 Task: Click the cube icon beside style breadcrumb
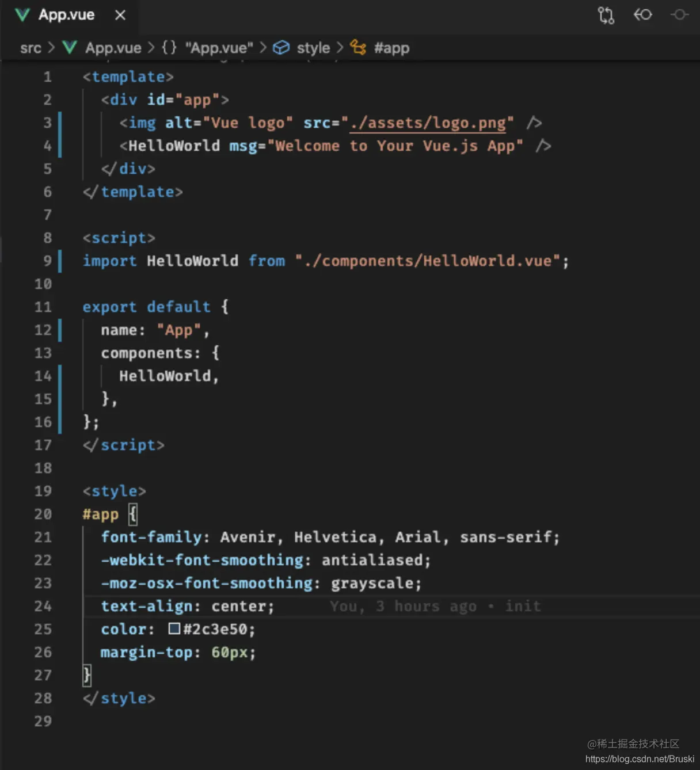point(281,47)
